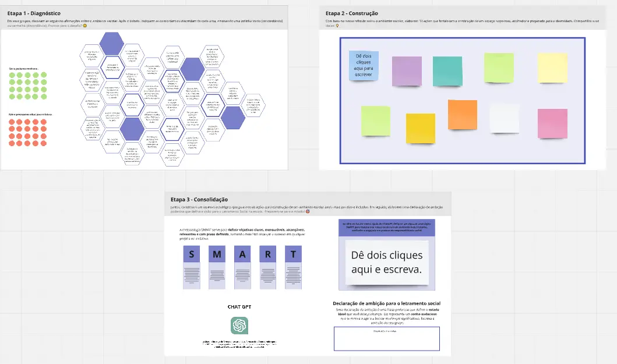Select the topmost solid purple hexagon

[111, 42]
